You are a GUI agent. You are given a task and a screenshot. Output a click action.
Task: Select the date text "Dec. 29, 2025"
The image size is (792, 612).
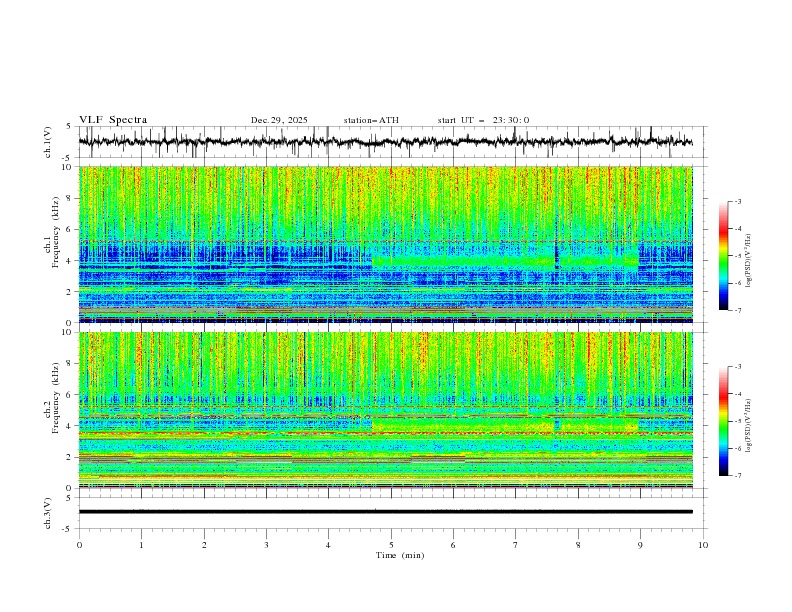point(279,120)
